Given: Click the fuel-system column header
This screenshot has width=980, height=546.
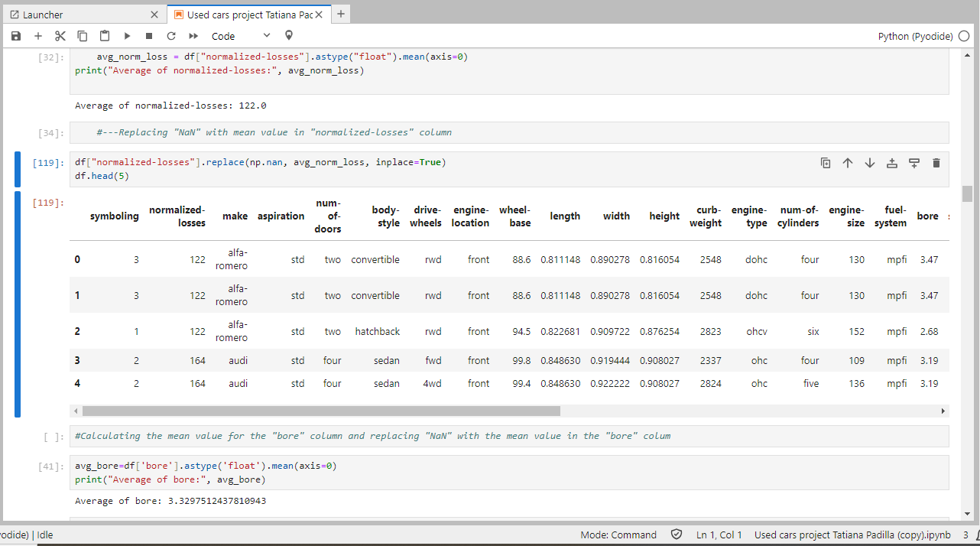Looking at the screenshot, I should 891,216.
